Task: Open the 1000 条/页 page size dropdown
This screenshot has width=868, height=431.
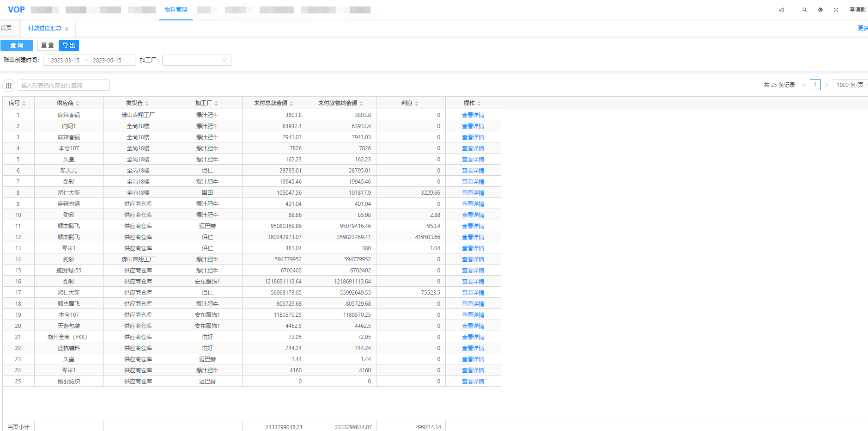Action: (850, 85)
